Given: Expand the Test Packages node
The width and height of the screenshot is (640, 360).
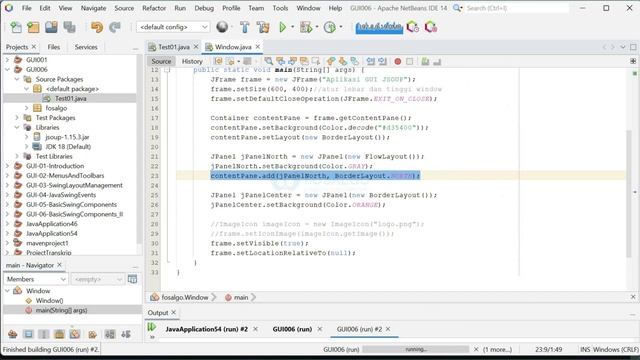Looking at the screenshot, I should (x=17, y=118).
